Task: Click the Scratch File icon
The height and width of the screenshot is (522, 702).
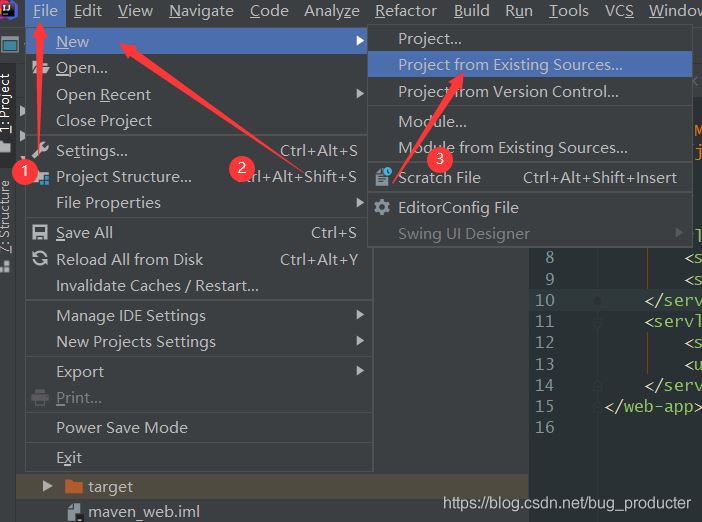Action: [382, 177]
